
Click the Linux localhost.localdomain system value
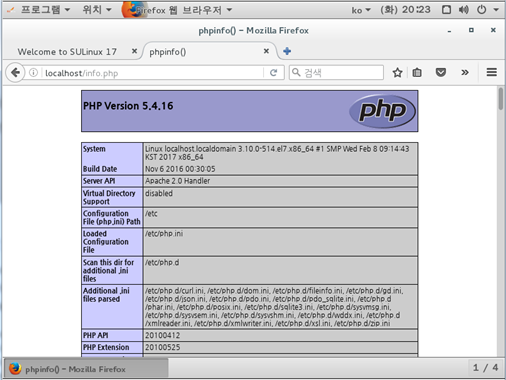point(277,153)
